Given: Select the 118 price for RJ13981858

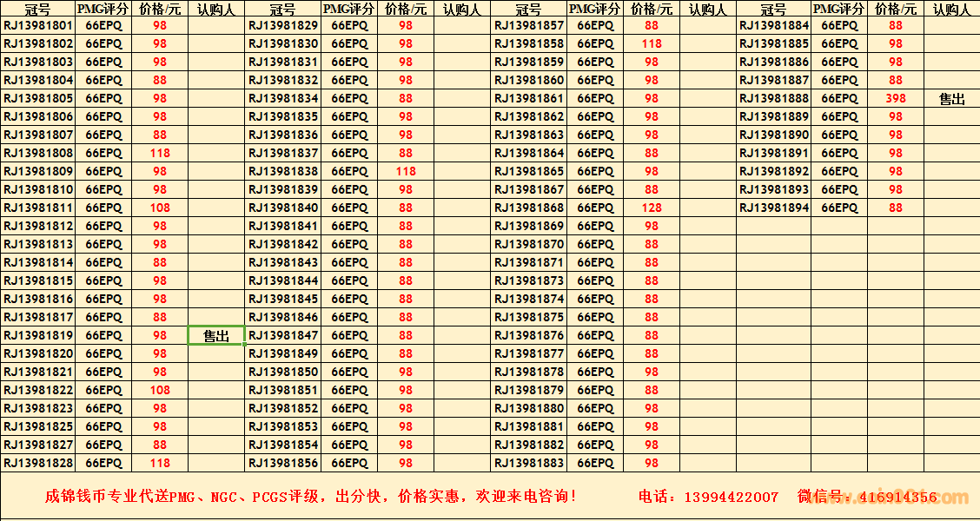Looking at the screenshot, I should tap(652, 43).
